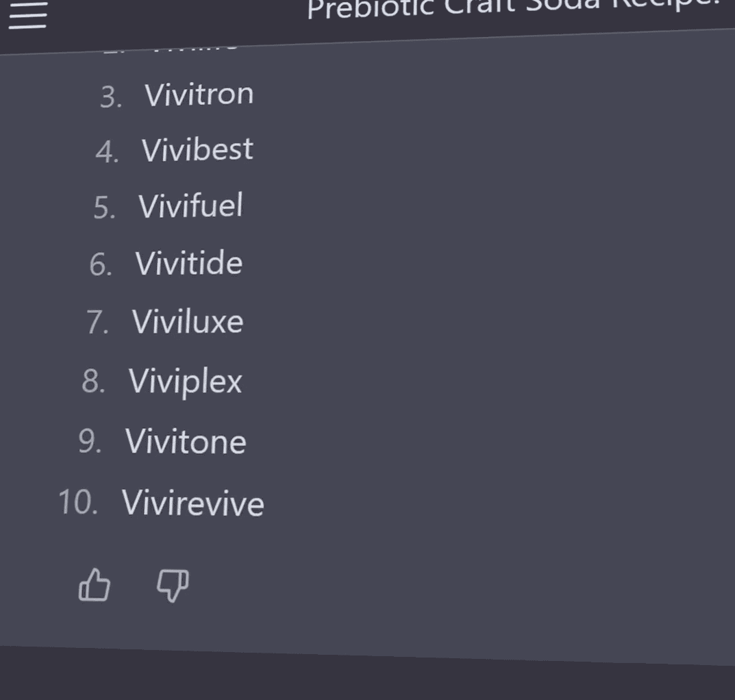
Task: Click on the word Vivifuel
Action: [x=190, y=205]
